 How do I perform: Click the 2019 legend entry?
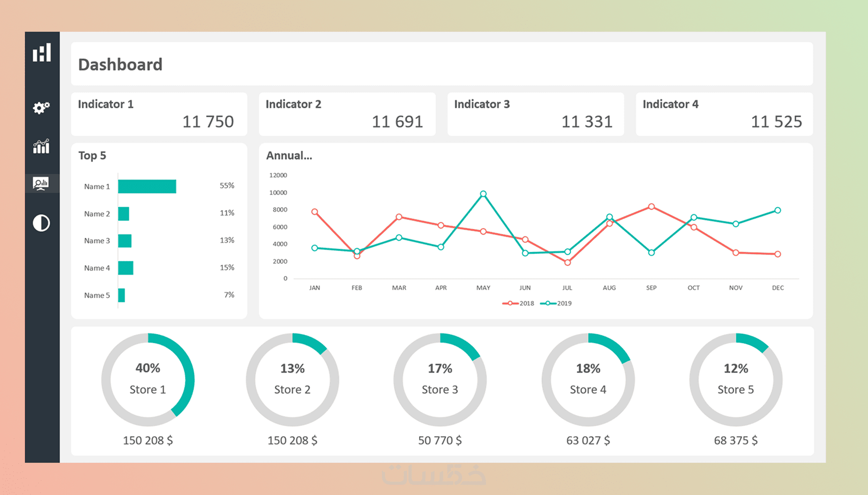[x=556, y=303]
